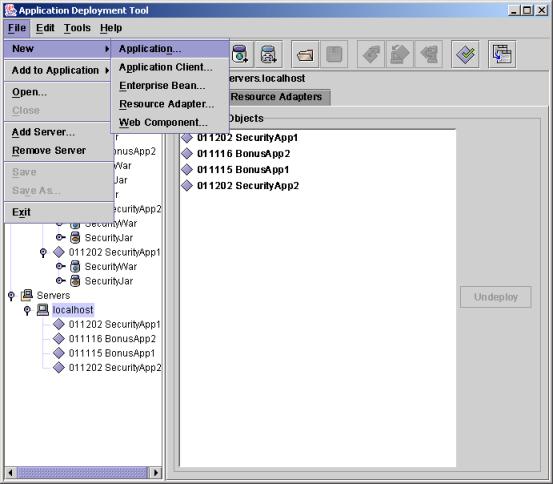Expand the SecurityJar node just above Servers
Viewport: 553px width, 484px height.
(60, 280)
